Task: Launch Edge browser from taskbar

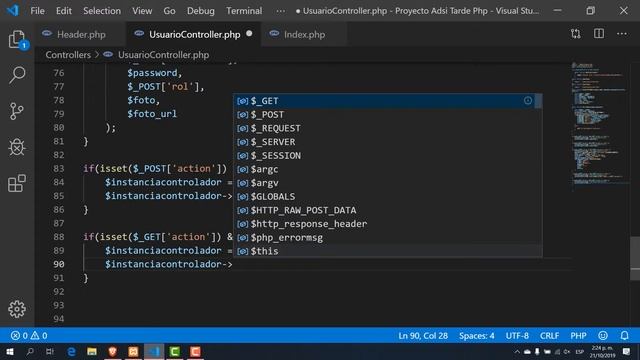Action: pos(71,351)
